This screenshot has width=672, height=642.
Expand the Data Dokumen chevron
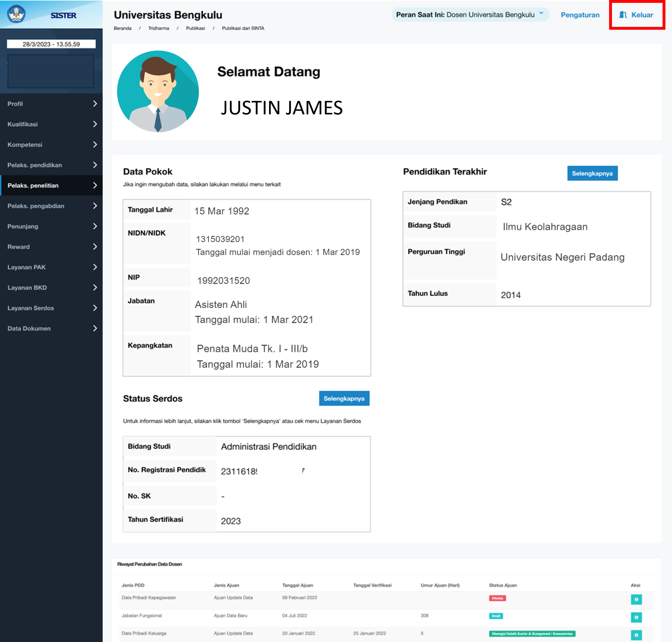point(95,328)
